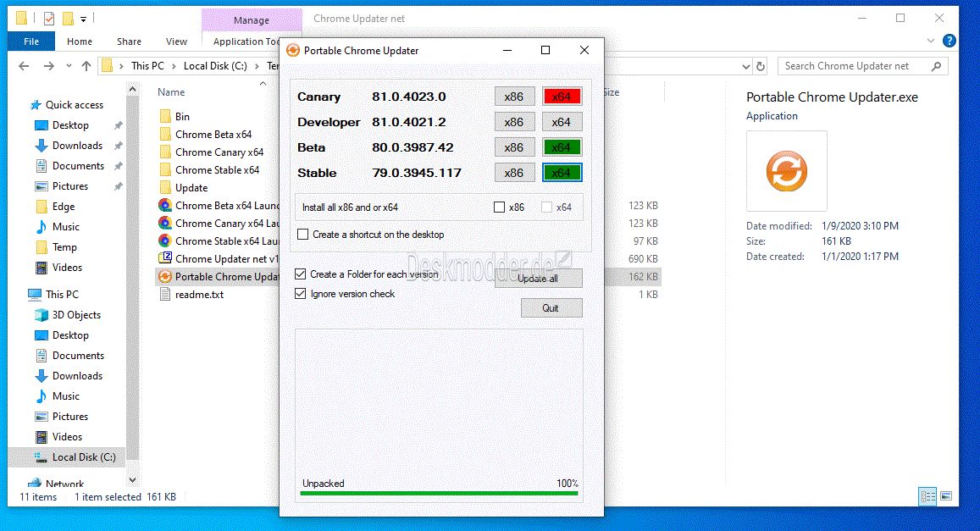Install Canary x86 version
Image resolution: width=980 pixels, height=531 pixels.
pyautogui.click(x=514, y=97)
